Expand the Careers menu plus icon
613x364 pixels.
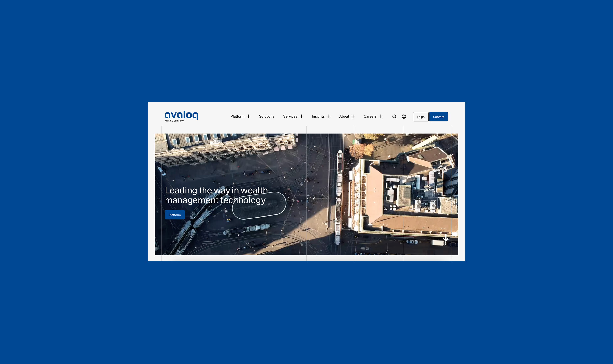381,116
